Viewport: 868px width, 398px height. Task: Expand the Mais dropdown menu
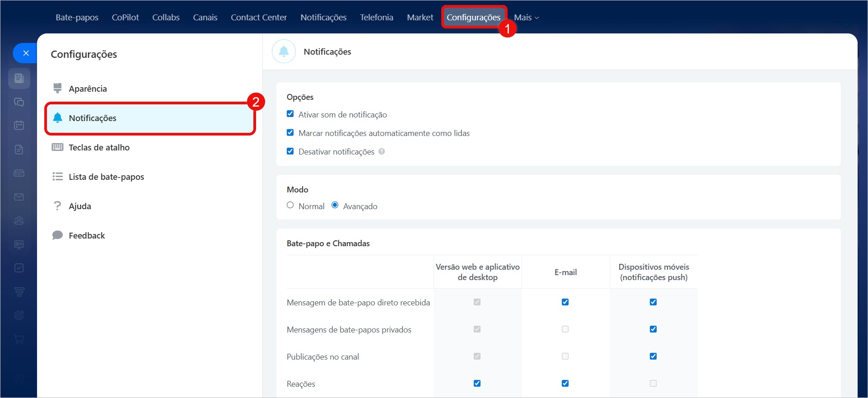[526, 17]
